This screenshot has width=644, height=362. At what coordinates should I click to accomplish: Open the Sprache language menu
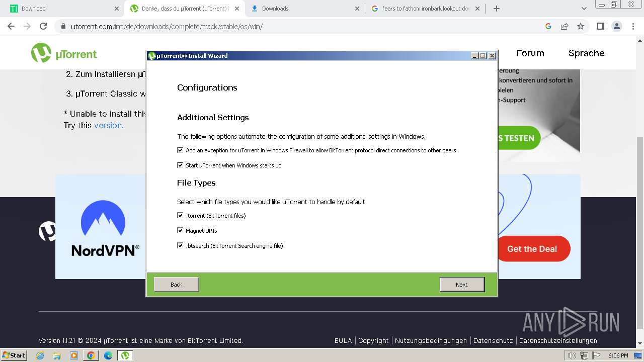pyautogui.click(x=587, y=53)
